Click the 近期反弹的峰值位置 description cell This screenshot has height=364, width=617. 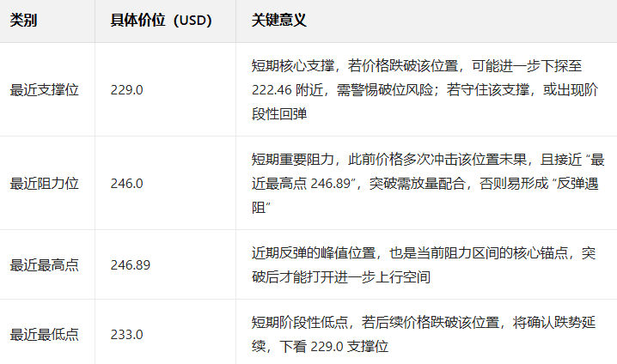point(426,264)
